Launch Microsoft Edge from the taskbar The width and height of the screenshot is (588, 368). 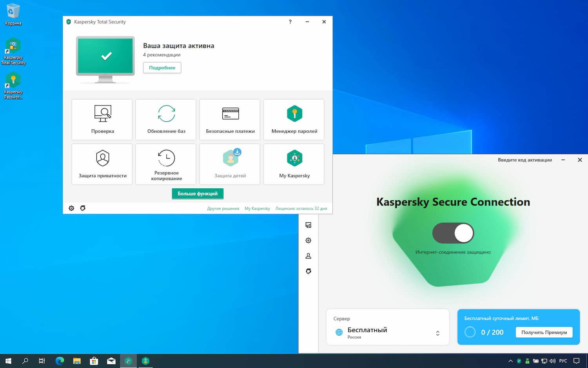[x=60, y=361]
